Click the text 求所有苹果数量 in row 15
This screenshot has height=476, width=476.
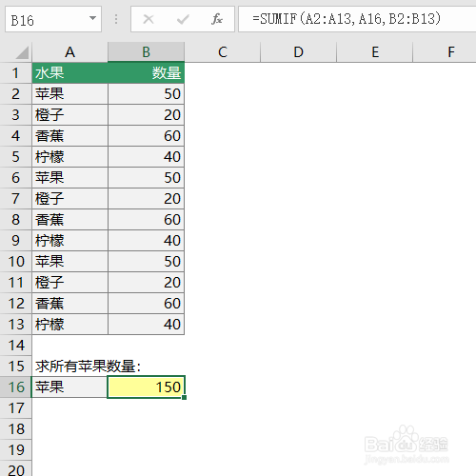tap(86, 367)
